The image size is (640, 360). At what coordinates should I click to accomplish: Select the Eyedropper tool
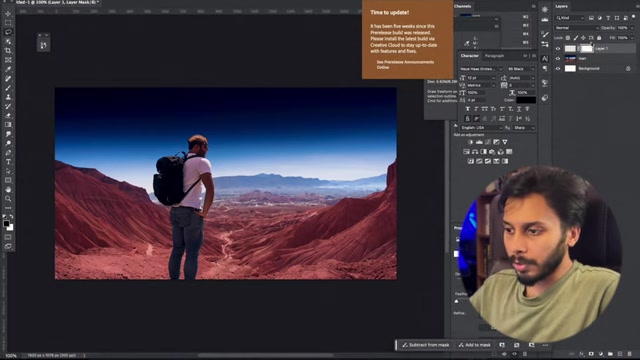tap(8, 69)
